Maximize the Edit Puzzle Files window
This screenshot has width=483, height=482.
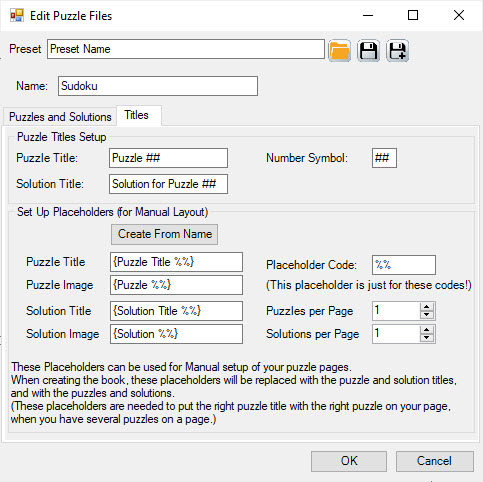click(413, 15)
